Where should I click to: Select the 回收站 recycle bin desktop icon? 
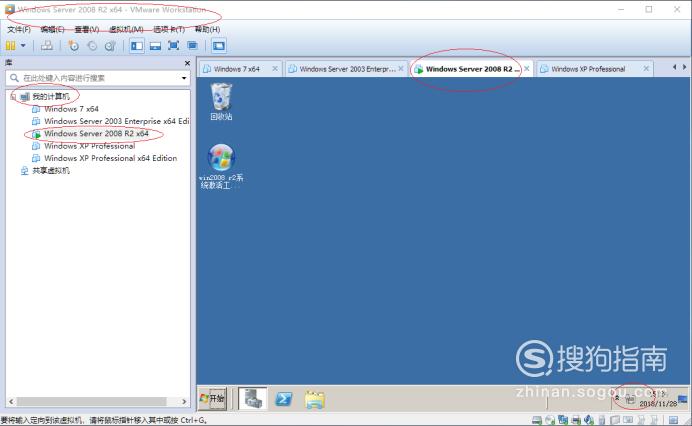(x=221, y=102)
